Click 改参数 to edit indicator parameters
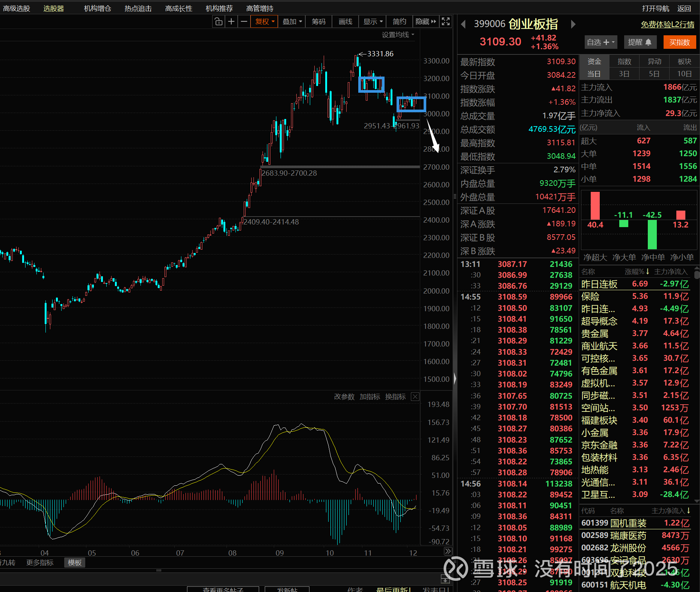The image size is (700, 592). coord(344,397)
